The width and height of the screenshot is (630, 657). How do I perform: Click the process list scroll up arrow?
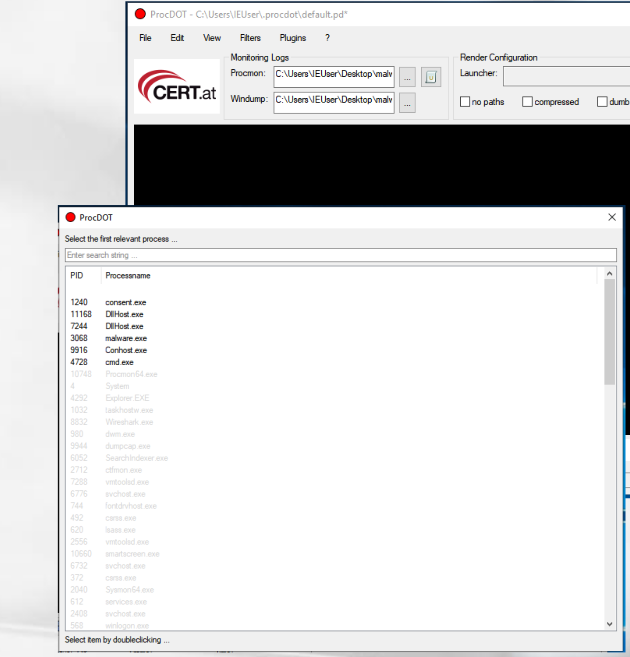(x=609, y=274)
